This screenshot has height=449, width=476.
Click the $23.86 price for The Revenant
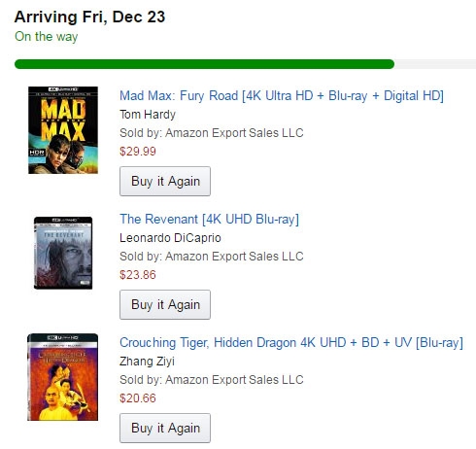click(x=138, y=275)
